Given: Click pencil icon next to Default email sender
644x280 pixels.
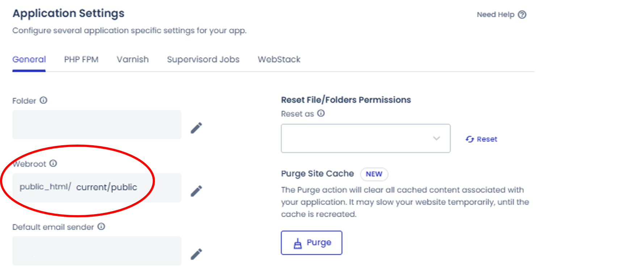Looking at the screenshot, I should (196, 254).
